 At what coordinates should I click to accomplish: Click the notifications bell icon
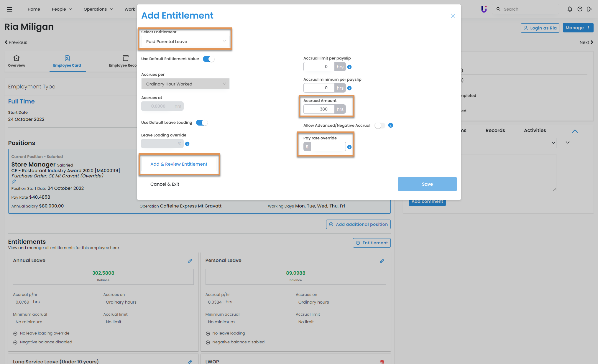point(570,9)
